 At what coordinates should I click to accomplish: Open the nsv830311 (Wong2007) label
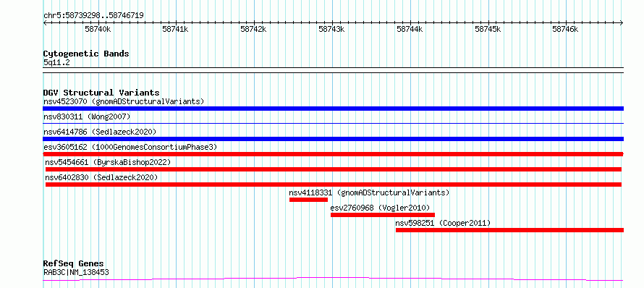[x=87, y=117]
